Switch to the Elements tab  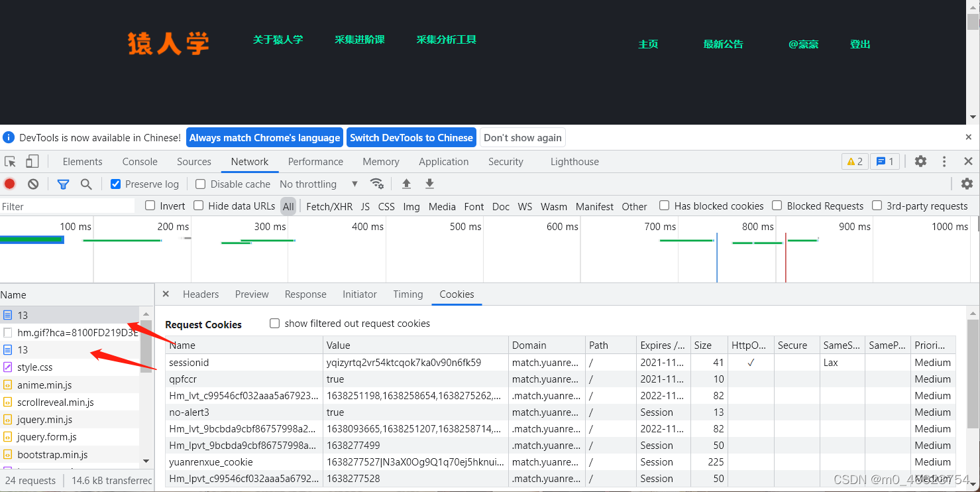[x=82, y=162]
